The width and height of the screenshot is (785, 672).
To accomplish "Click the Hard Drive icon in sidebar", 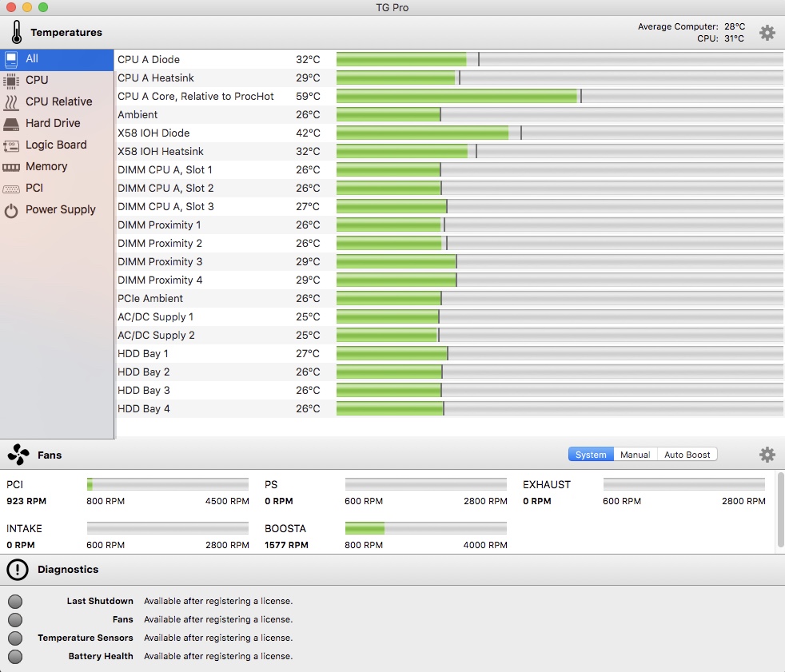I will [11, 124].
